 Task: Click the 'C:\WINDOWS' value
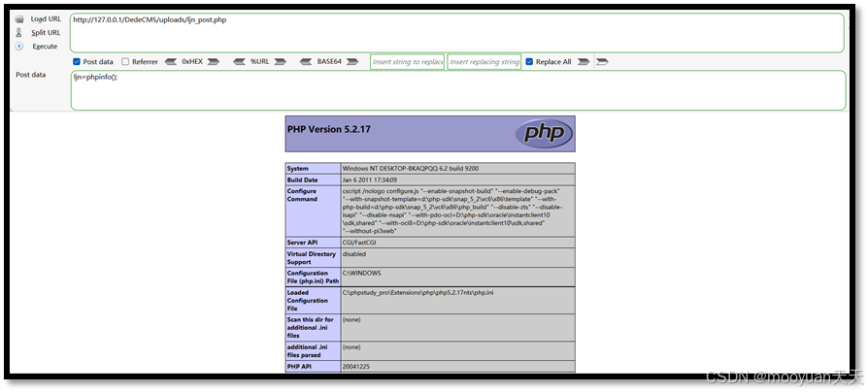click(362, 273)
